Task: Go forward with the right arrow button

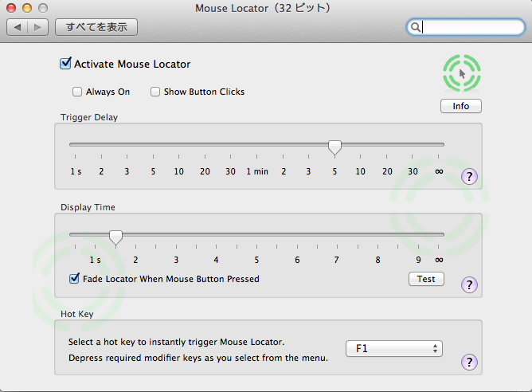Action: (37, 27)
